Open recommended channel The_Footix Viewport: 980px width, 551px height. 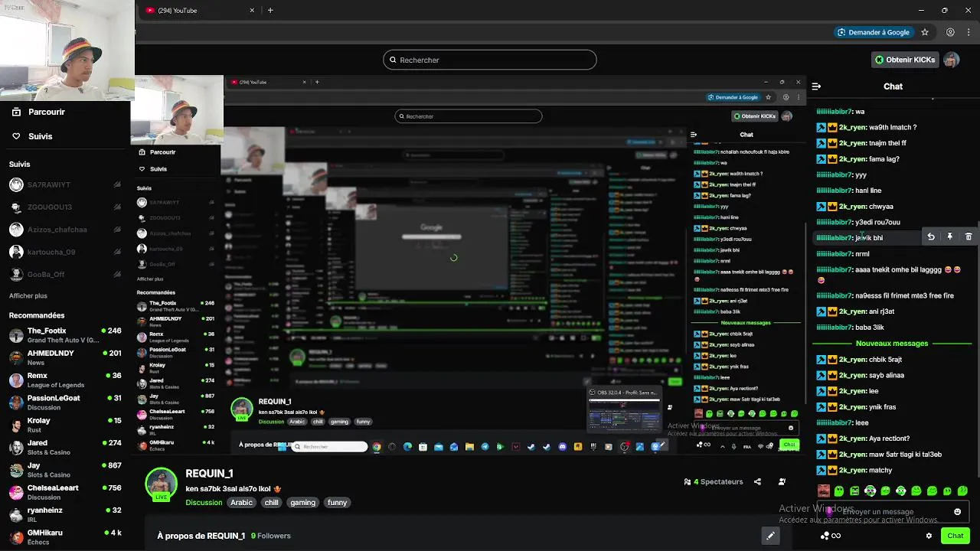65,335
